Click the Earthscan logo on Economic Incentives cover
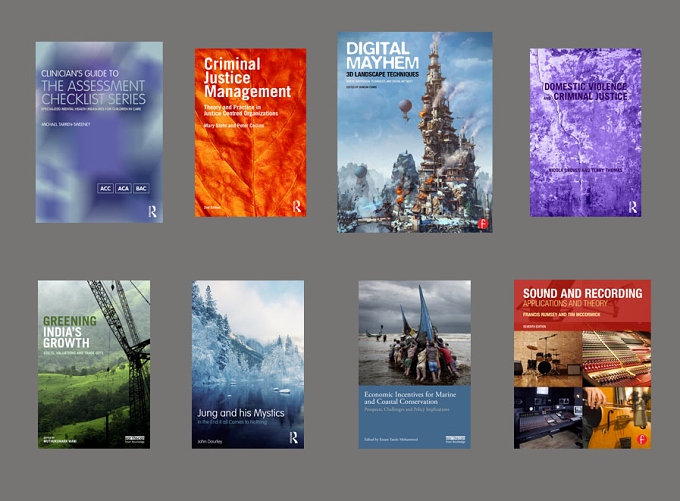The height and width of the screenshot is (501, 680). click(455, 439)
